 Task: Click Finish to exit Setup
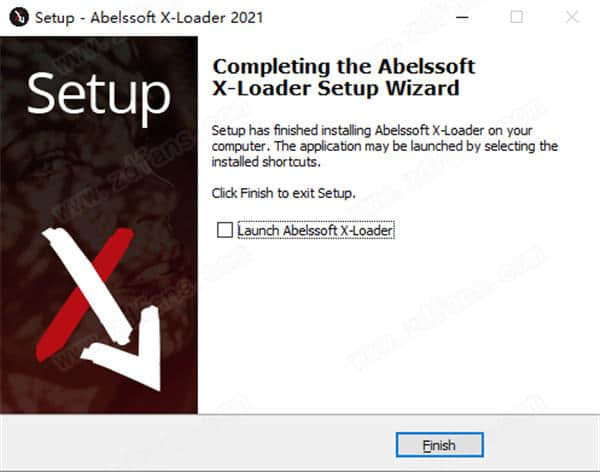pos(440,445)
